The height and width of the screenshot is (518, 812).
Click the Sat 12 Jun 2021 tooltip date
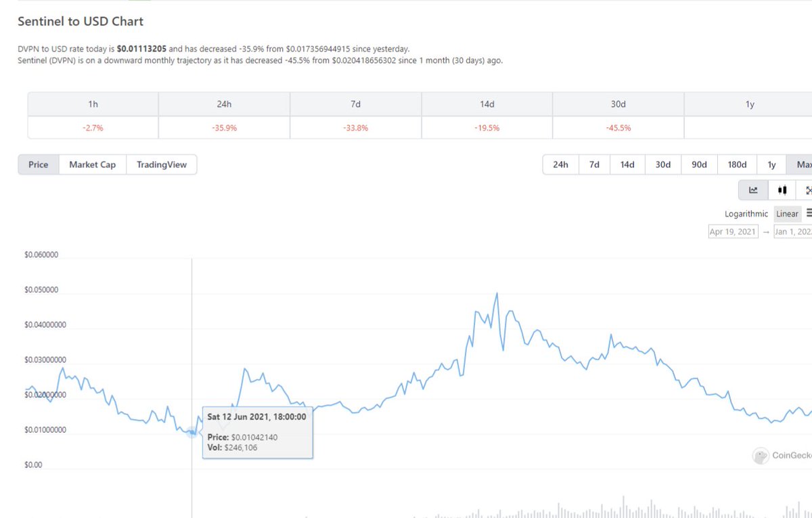click(256, 417)
